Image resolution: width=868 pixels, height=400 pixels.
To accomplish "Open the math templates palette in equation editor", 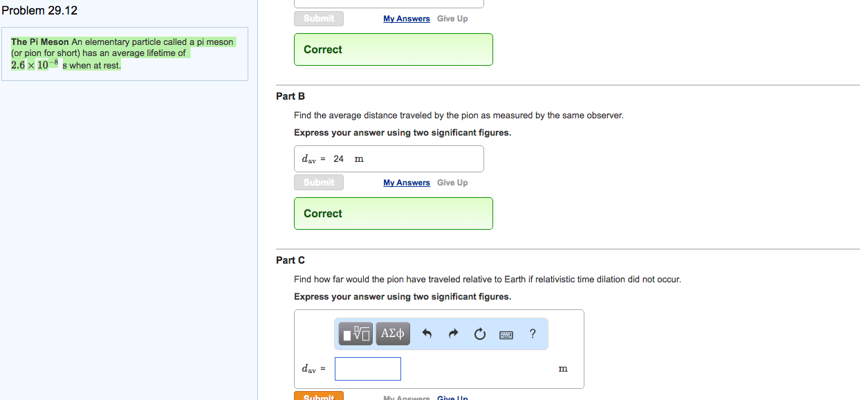I will pos(354,334).
